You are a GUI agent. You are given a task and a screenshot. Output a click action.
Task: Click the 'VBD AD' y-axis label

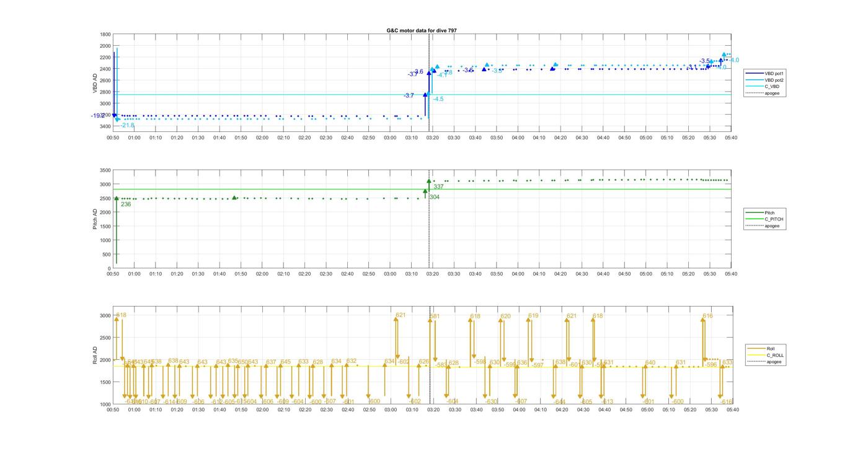[95, 84]
